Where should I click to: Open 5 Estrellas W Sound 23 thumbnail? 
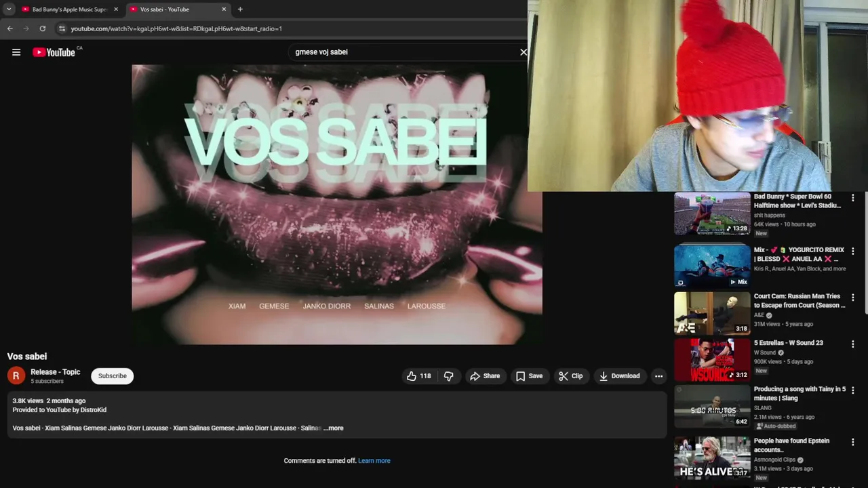pyautogui.click(x=712, y=360)
